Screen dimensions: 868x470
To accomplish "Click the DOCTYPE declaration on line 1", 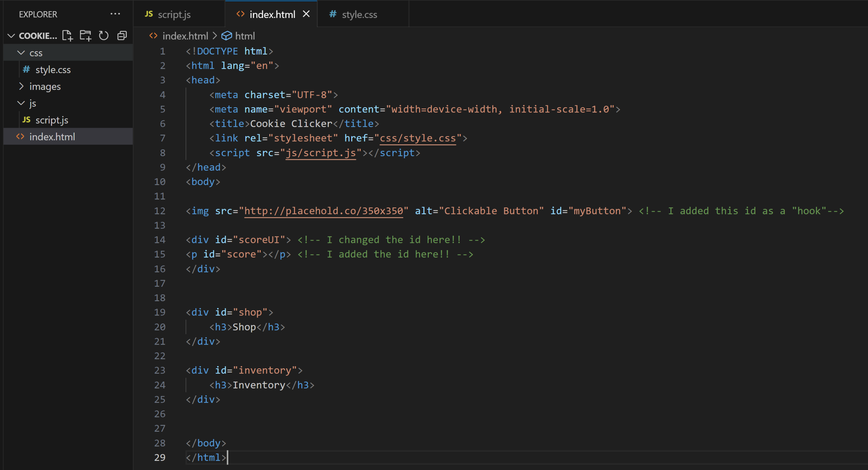I will click(230, 51).
